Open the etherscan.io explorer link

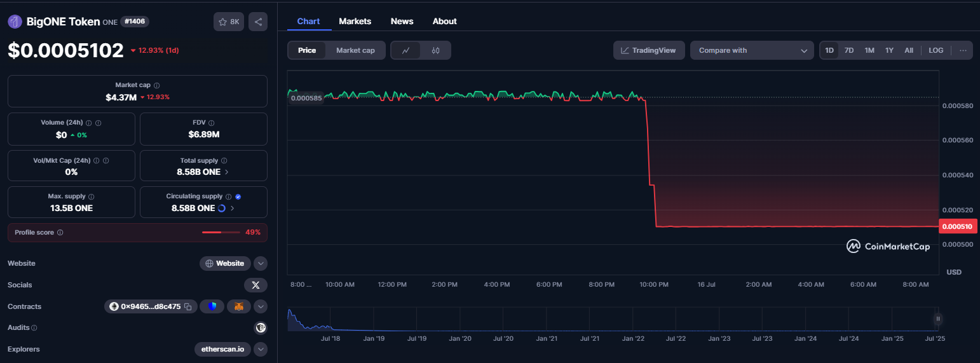pyautogui.click(x=222, y=349)
